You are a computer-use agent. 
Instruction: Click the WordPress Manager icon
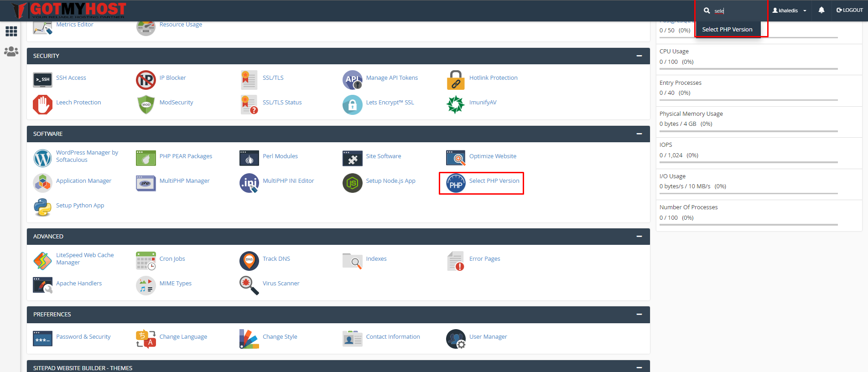pyautogui.click(x=43, y=158)
